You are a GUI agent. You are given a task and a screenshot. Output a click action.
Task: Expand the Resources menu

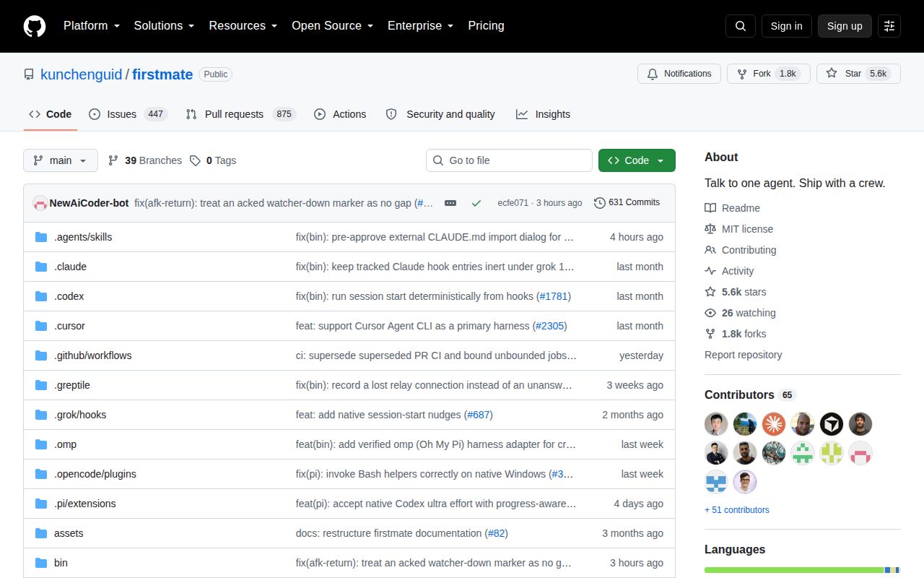pos(243,26)
